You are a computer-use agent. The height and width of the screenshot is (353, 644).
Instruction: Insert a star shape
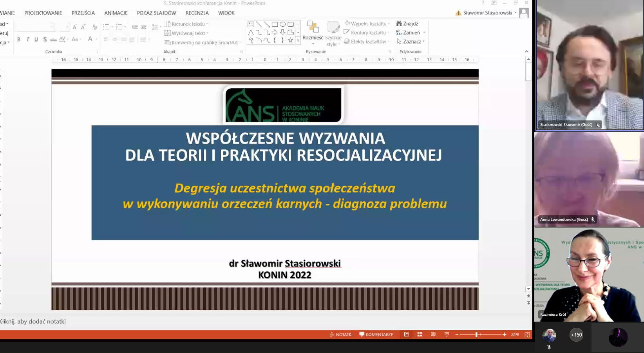click(290, 39)
